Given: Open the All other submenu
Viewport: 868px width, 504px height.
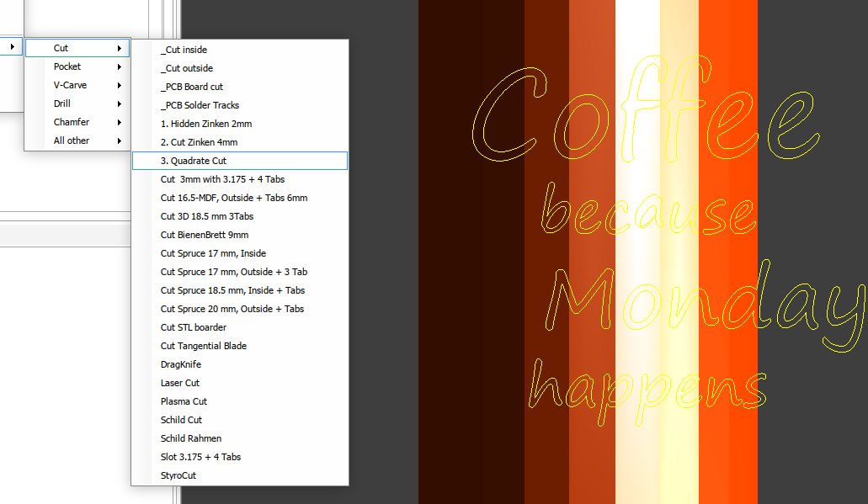Looking at the screenshot, I should click(77, 141).
